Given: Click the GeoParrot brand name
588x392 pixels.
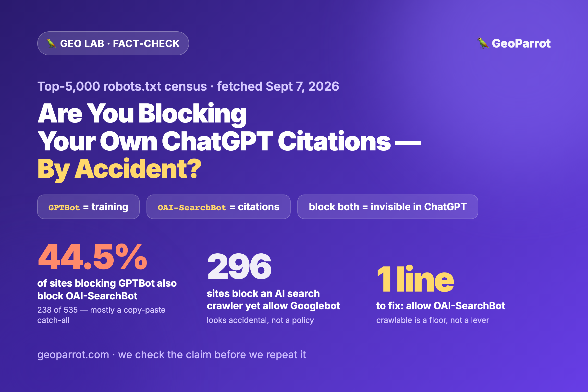Looking at the screenshot, I should tap(521, 44).
